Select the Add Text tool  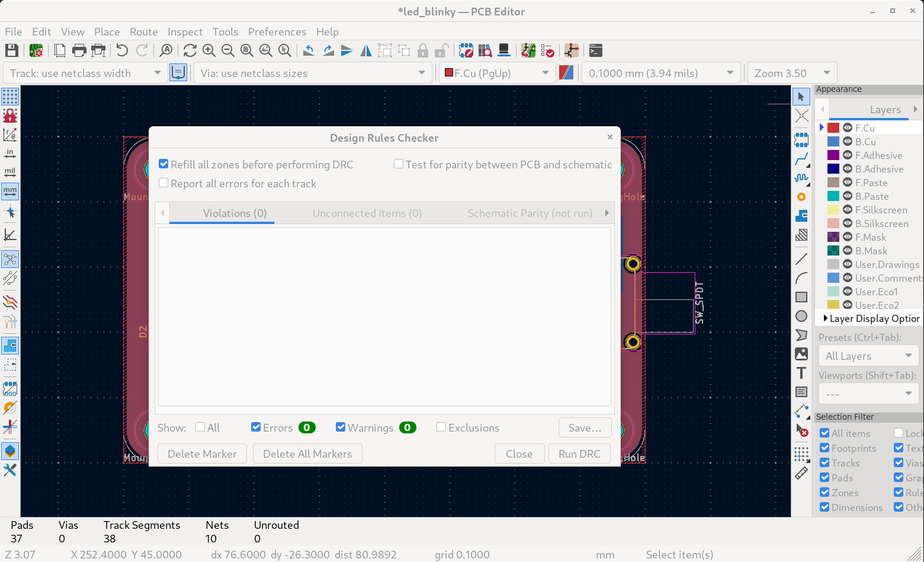coord(801,373)
